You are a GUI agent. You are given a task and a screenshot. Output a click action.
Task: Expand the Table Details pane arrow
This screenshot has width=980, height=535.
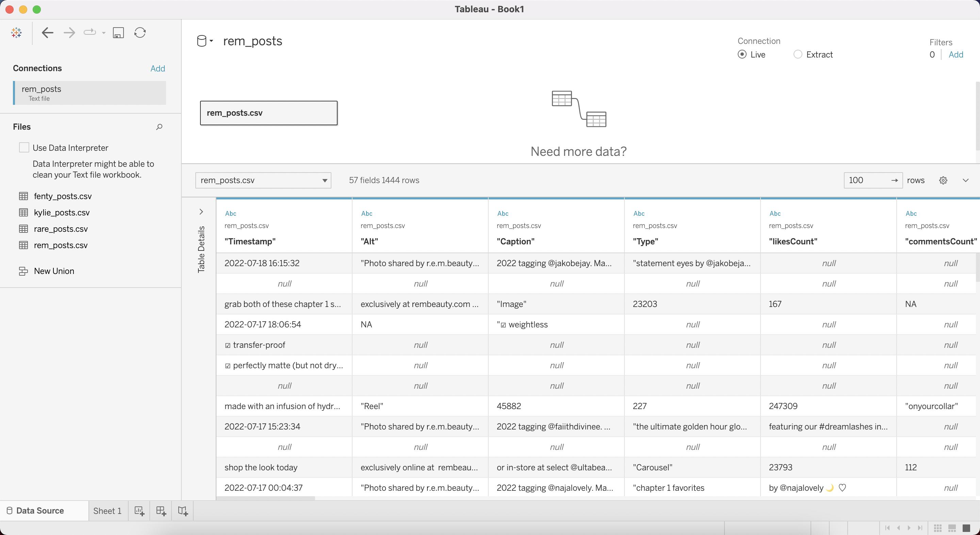coord(201,212)
